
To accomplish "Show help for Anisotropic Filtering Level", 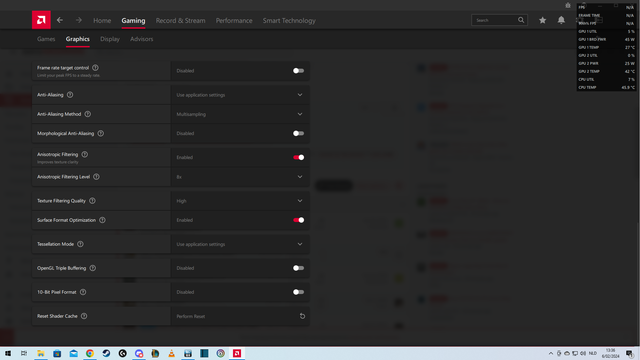I will pyautogui.click(x=96, y=177).
